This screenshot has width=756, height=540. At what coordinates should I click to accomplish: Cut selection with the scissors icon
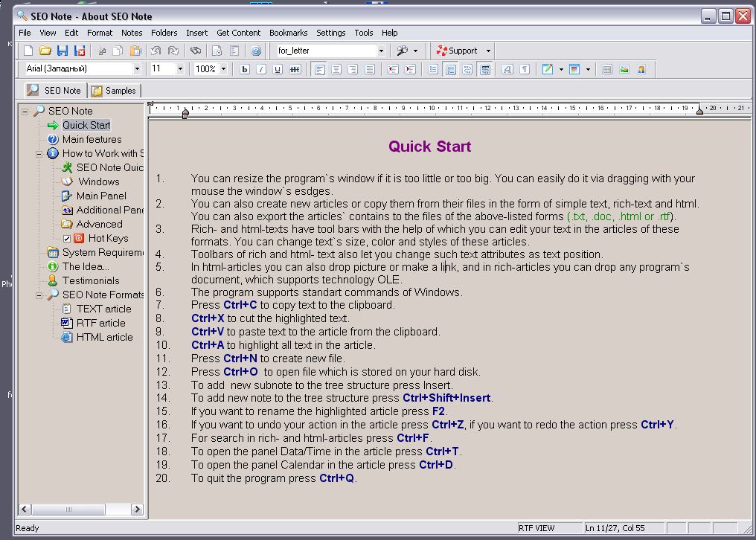click(x=100, y=51)
